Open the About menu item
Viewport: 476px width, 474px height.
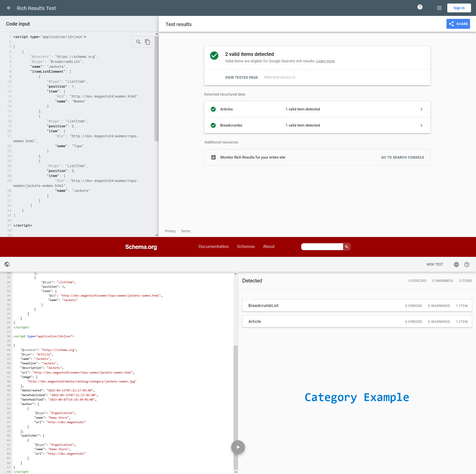269,246
